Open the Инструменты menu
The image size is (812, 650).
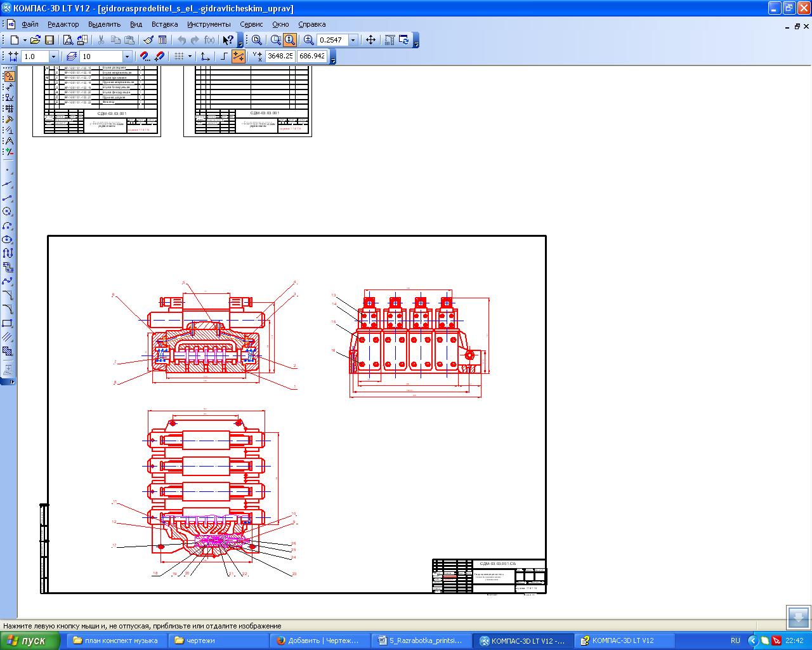(209, 24)
